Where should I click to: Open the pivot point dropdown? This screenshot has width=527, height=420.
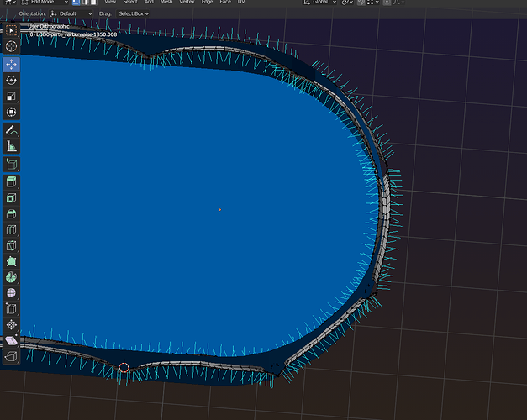click(346, 2)
